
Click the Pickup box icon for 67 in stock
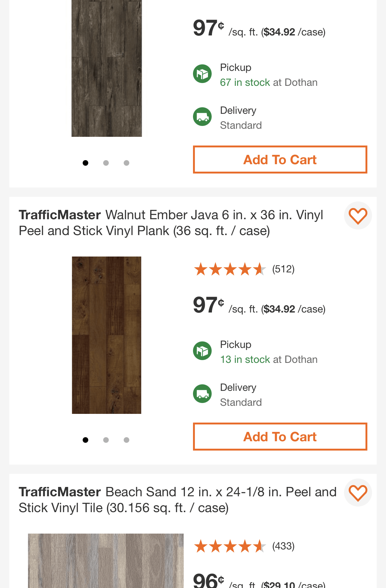(202, 74)
